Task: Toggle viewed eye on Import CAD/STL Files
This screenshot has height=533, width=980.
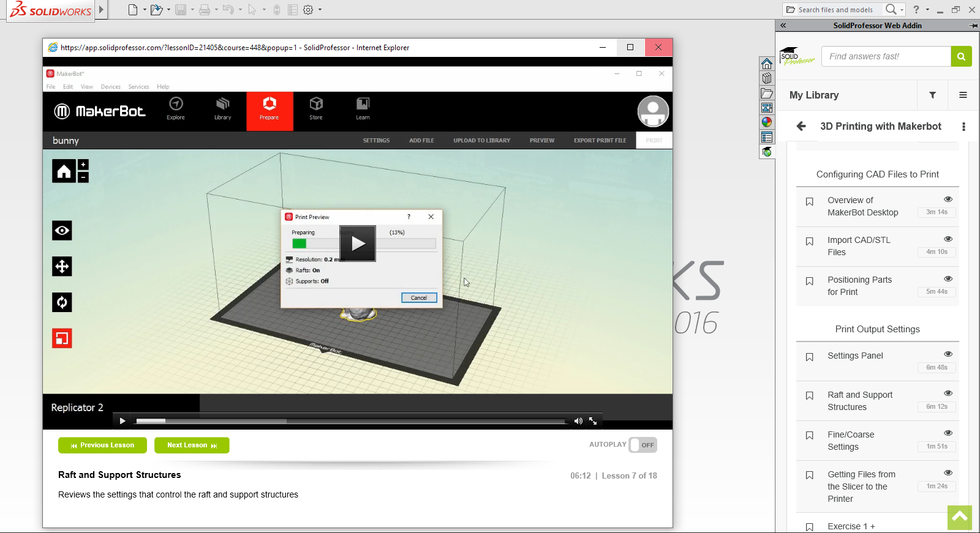Action: (x=948, y=239)
